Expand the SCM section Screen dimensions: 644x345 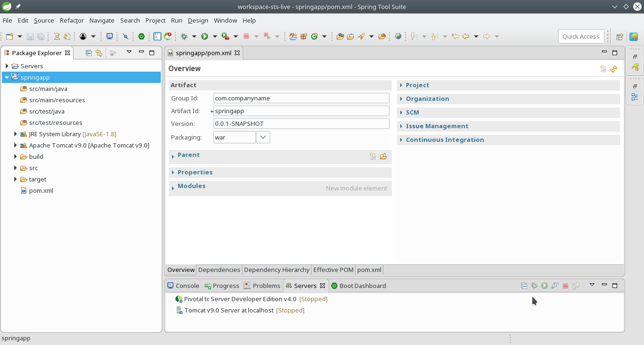click(401, 113)
